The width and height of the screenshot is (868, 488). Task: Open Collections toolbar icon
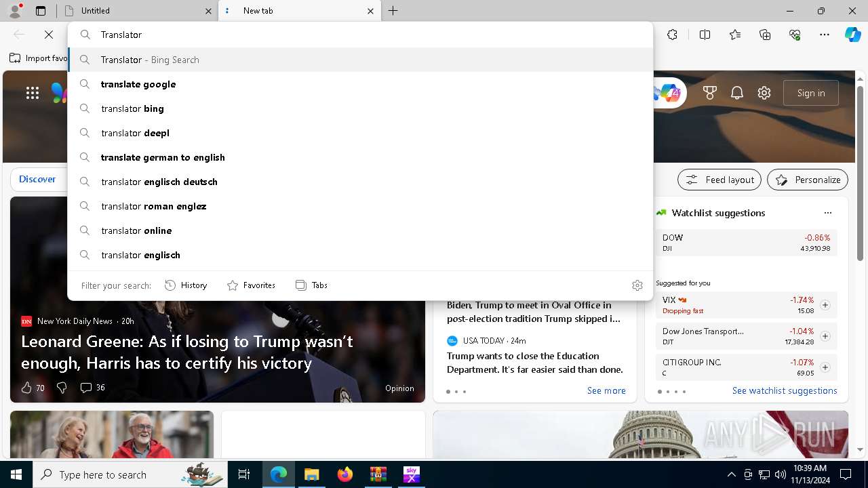coord(765,35)
